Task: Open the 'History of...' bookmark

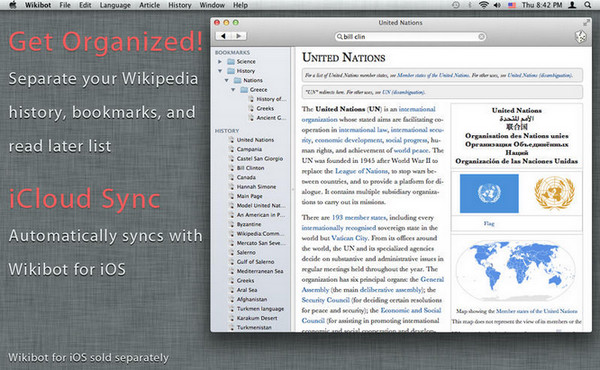Action: [271, 99]
